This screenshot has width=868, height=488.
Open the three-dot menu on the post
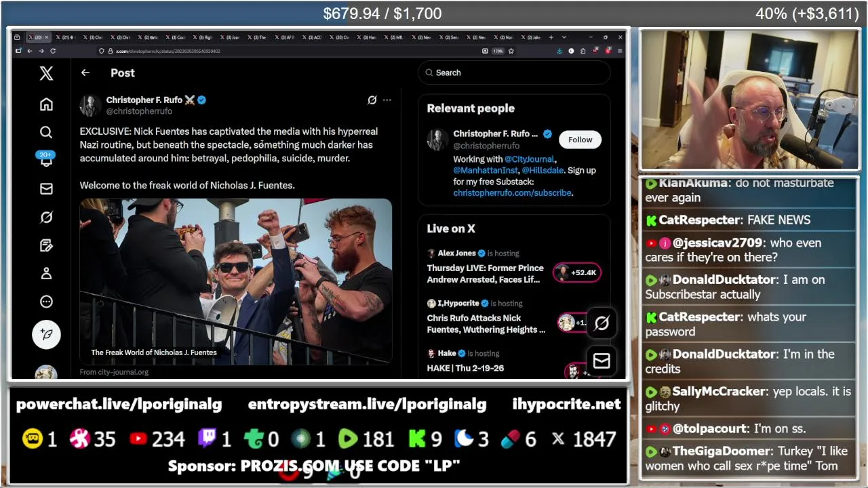387,100
